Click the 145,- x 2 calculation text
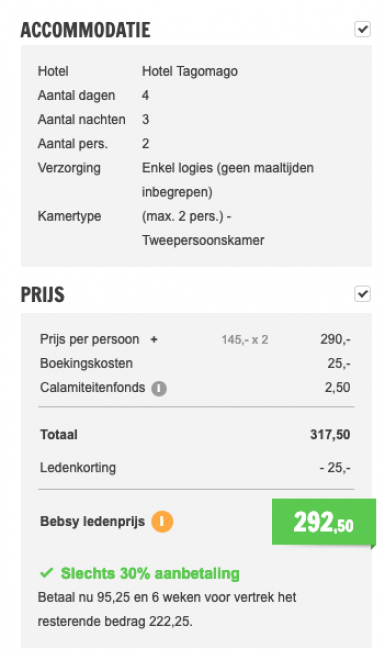Screen dimensions: 385x660 coord(245,340)
